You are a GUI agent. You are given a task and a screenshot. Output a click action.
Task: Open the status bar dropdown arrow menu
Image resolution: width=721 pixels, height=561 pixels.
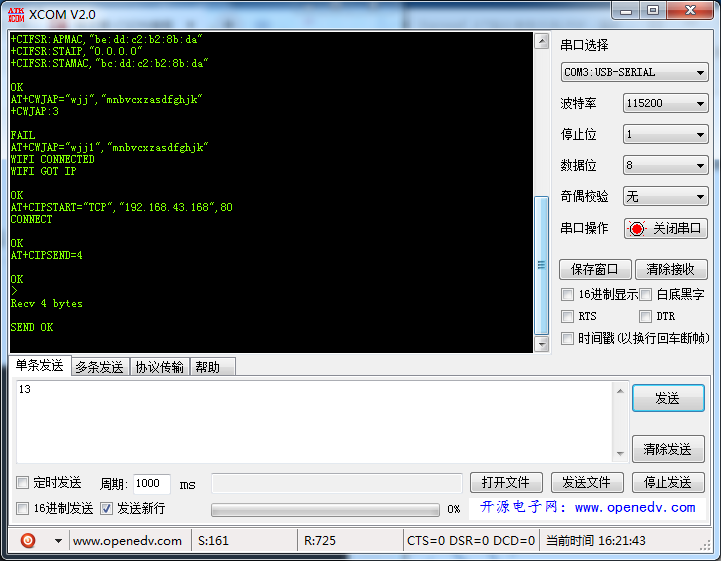click(x=58, y=541)
